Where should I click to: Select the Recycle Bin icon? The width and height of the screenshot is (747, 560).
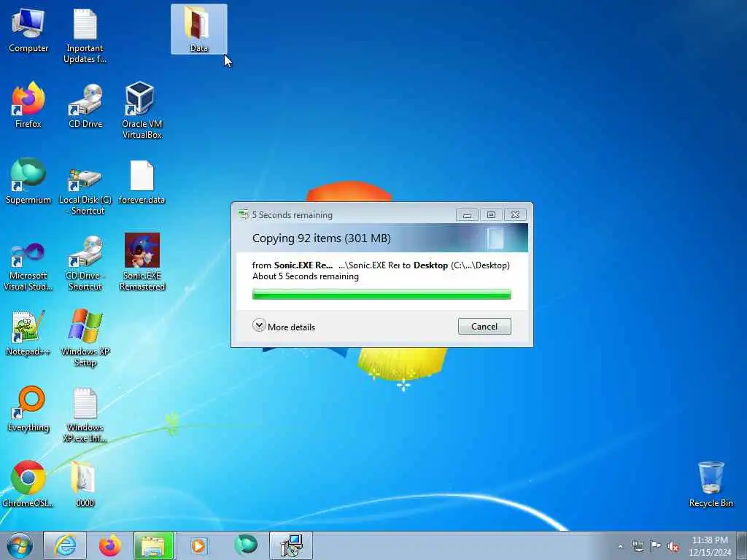click(x=711, y=484)
